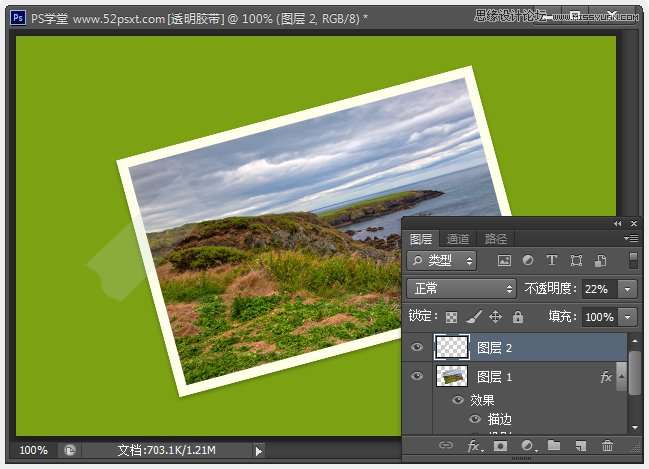The image size is (649, 469).
Task: Open the 填充 fill dropdown arrow
Action: click(x=628, y=317)
